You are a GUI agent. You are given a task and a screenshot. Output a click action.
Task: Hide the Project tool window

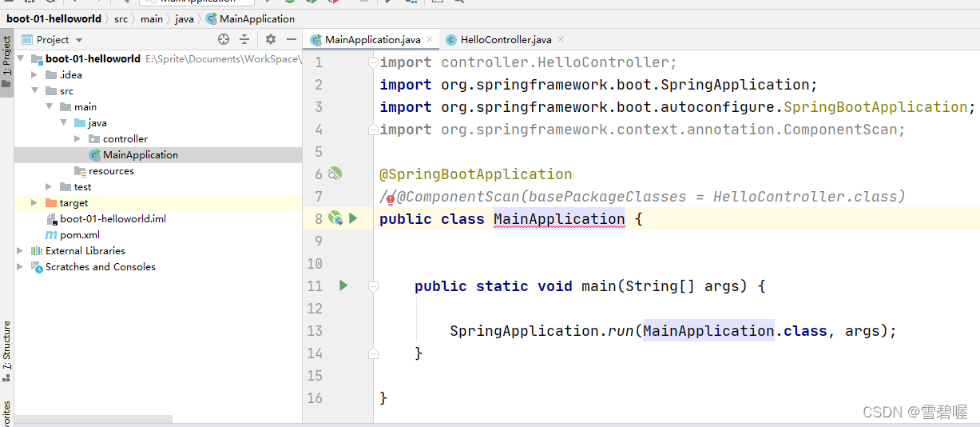point(292,39)
